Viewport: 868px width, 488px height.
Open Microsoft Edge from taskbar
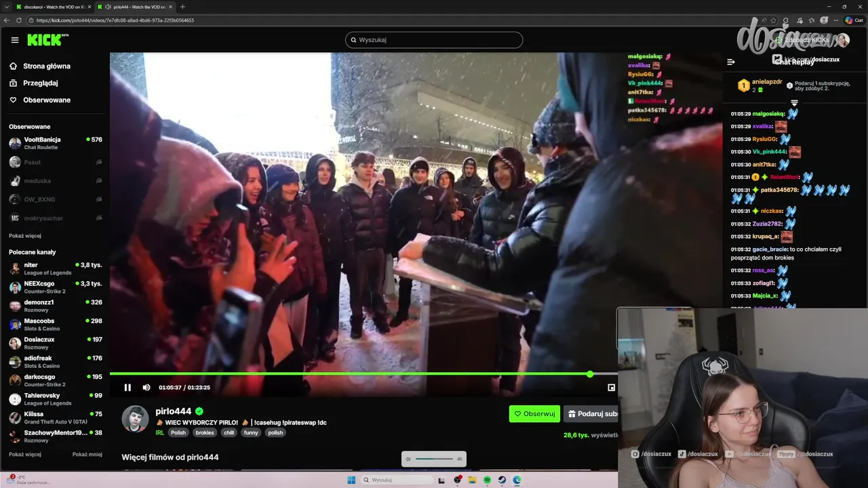(x=517, y=480)
